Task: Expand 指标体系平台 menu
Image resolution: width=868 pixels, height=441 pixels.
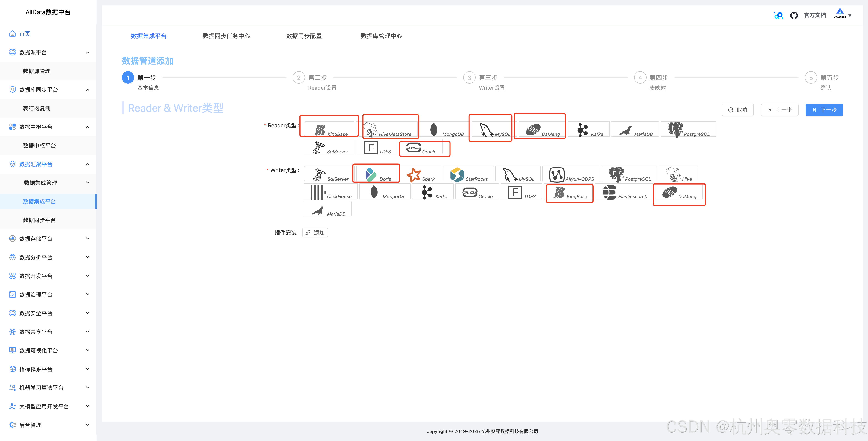Action: 88,369
